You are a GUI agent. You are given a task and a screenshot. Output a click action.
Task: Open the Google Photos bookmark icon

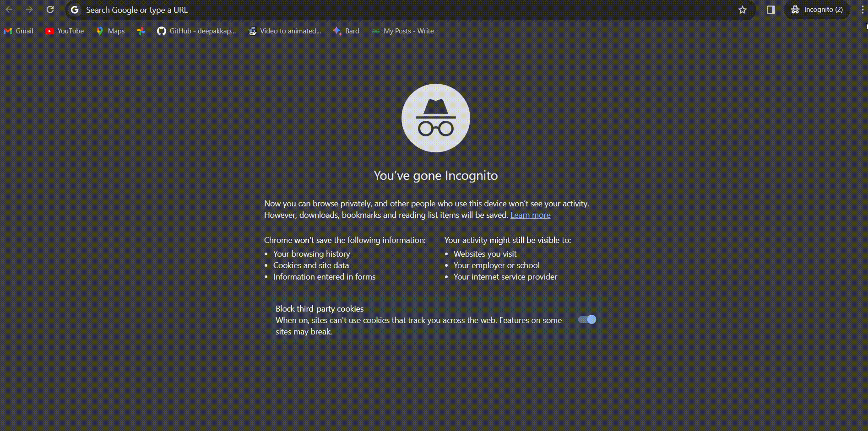click(x=141, y=31)
